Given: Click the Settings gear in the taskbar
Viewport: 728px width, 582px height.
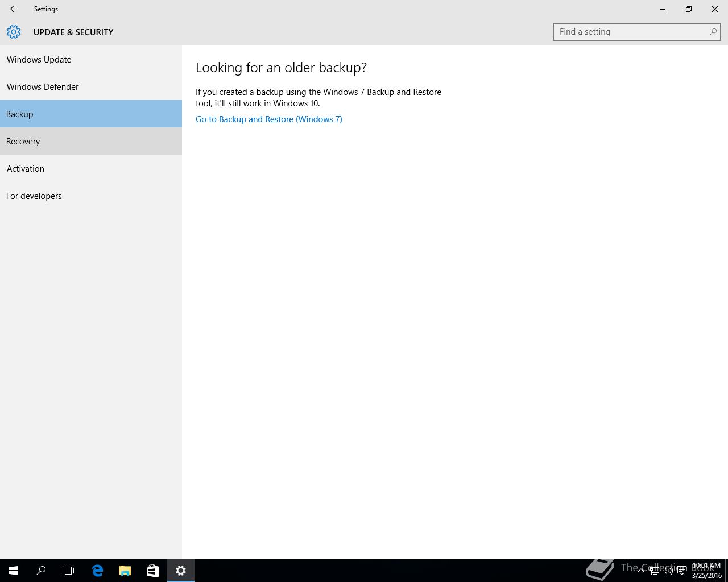Looking at the screenshot, I should point(181,571).
